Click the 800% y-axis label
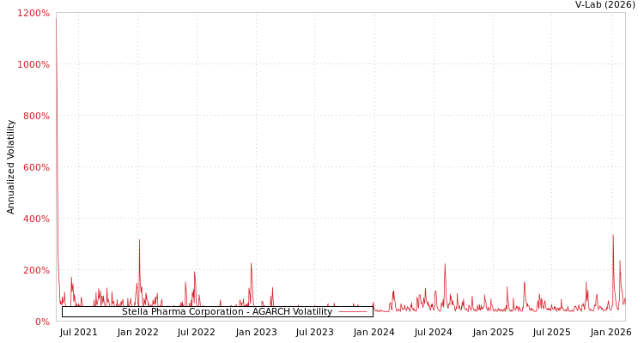This screenshot has width=644, height=343. click(x=36, y=116)
